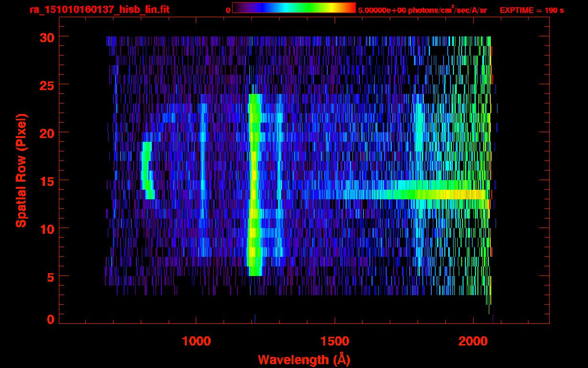Click the x-axis tick label 2000

click(473, 341)
